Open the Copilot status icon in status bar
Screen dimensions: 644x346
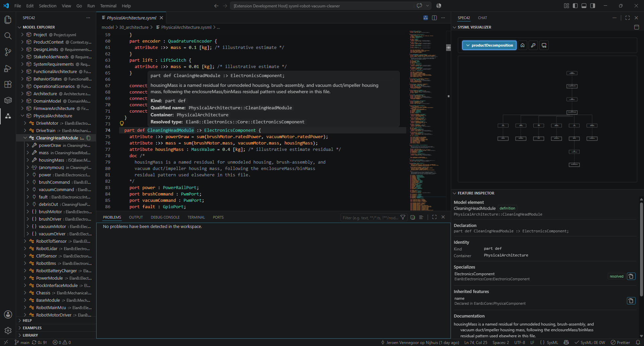pyautogui.click(x=566, y=342)
